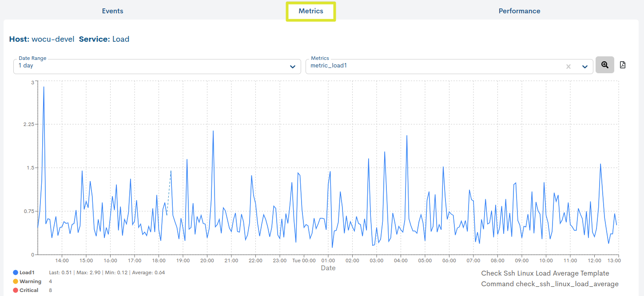Image resolution: width=644 pixels, height=296 pixels.
Task: Click the zoom magnifier icon
Action: click(x=604, y=65)
